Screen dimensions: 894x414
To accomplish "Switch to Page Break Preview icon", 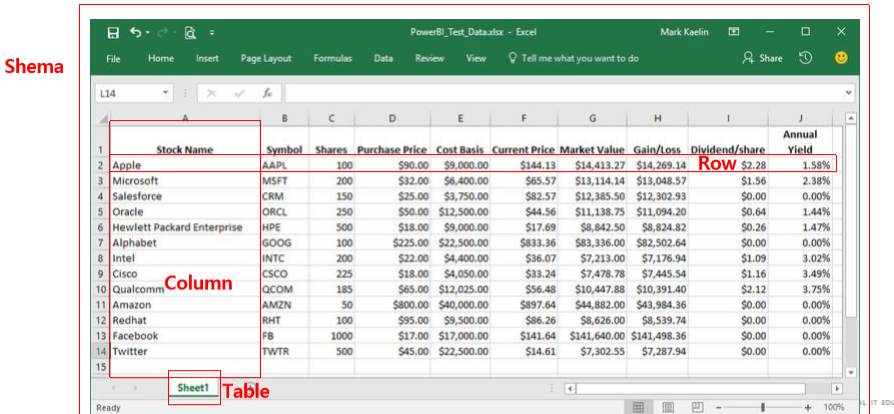I will pyautogui.click(x=697, y=407).
